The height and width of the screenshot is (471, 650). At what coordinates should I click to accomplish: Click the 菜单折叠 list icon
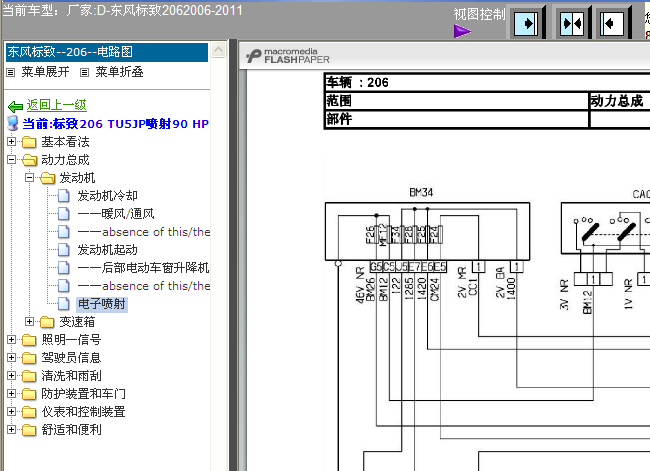pyautogui.click(x=84, y=73)
